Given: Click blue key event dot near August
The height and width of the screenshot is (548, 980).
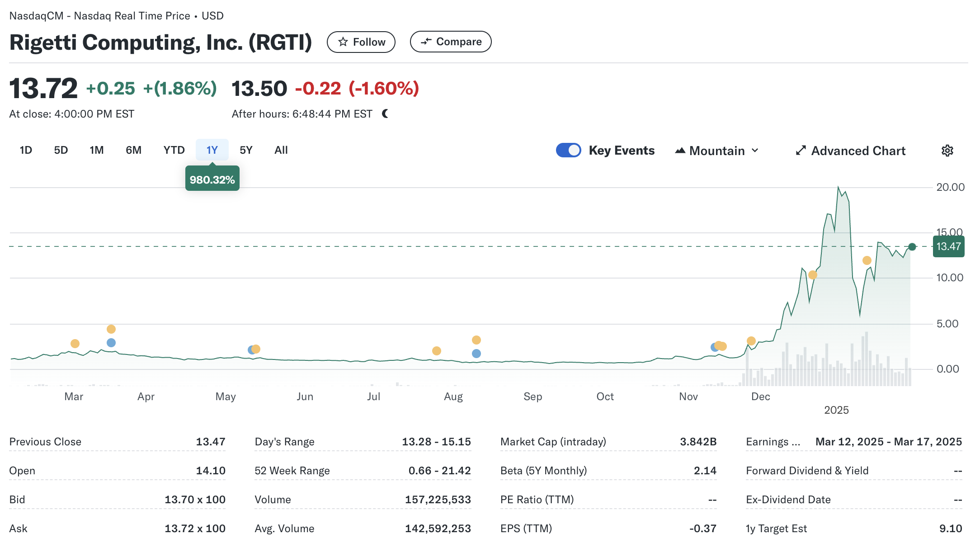Looking at the screenshot, I should click(x=476, y=354).
